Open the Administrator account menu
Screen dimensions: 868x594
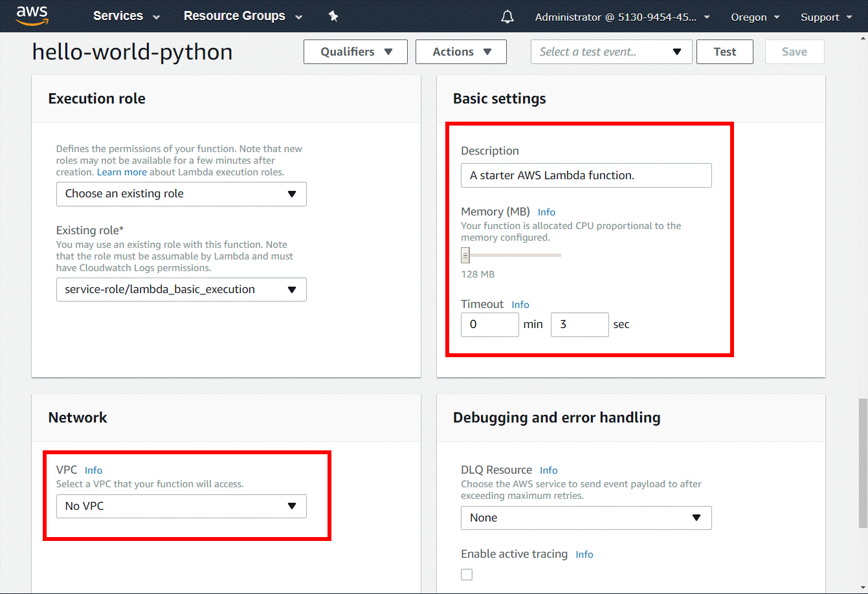(x=622, y=17)
